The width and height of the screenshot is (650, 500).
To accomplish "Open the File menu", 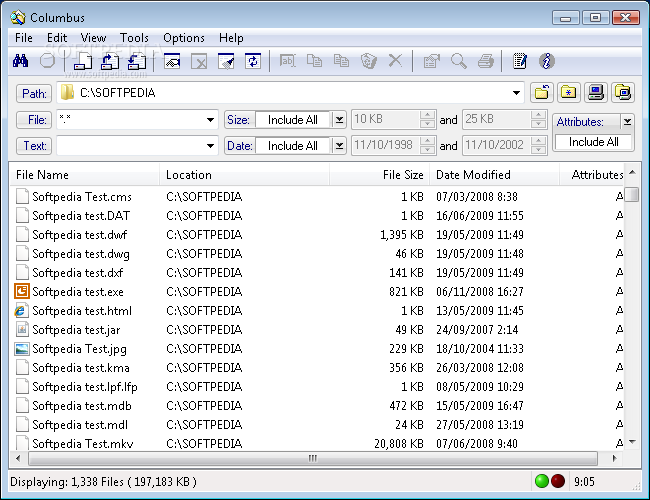I will coord(24,38).
